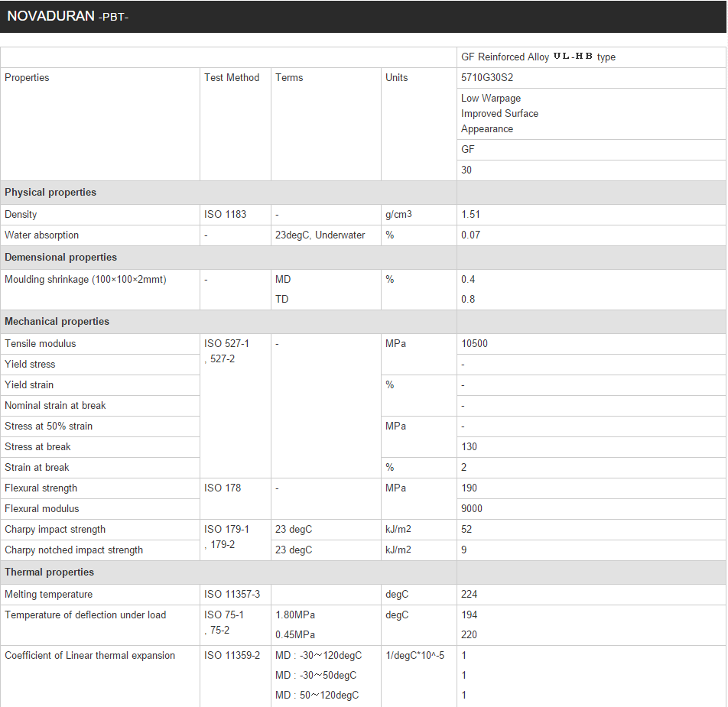Click the NOVADURAN -PBT- page header
The height and width of the screenshot is (707, 728).
click(363, 16)
